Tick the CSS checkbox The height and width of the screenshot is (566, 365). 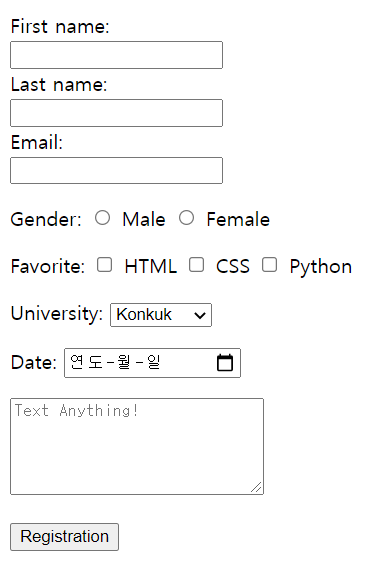[x=196, y=265]
